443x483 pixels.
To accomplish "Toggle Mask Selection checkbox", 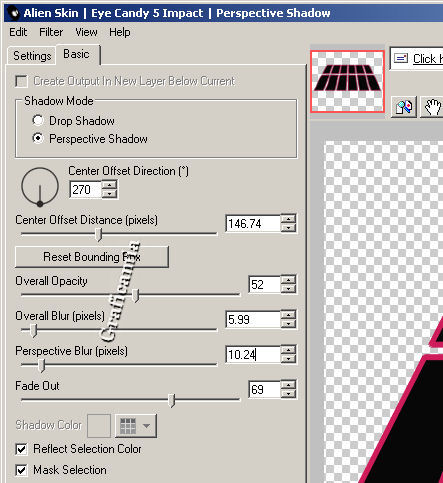I will pyautogui.click(x=21, y=470).
